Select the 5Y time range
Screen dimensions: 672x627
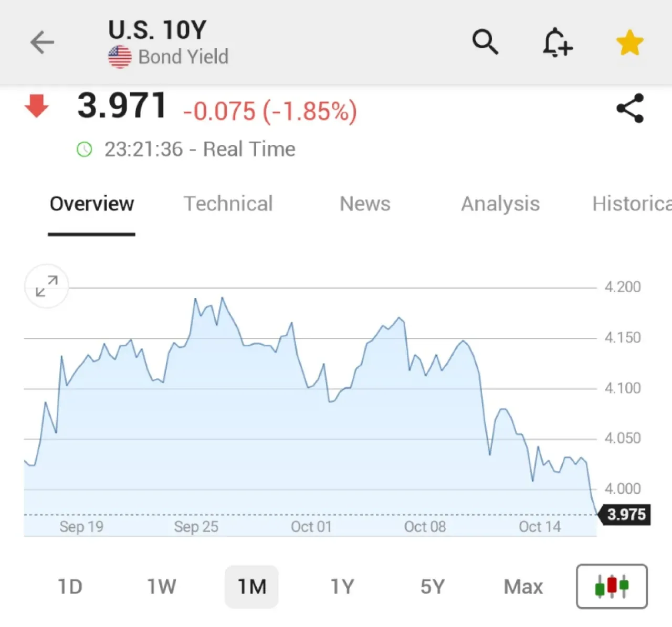[433, 587]
